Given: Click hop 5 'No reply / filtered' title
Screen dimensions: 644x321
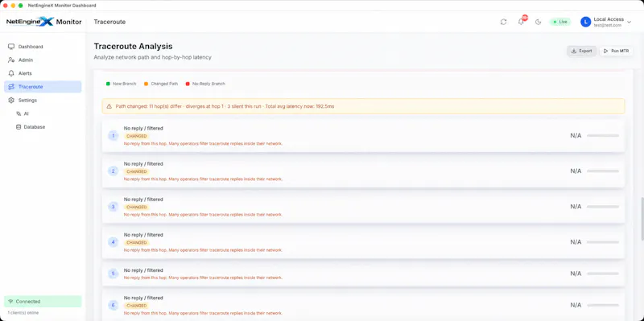Looking at the screenshot, I should 143,270.
